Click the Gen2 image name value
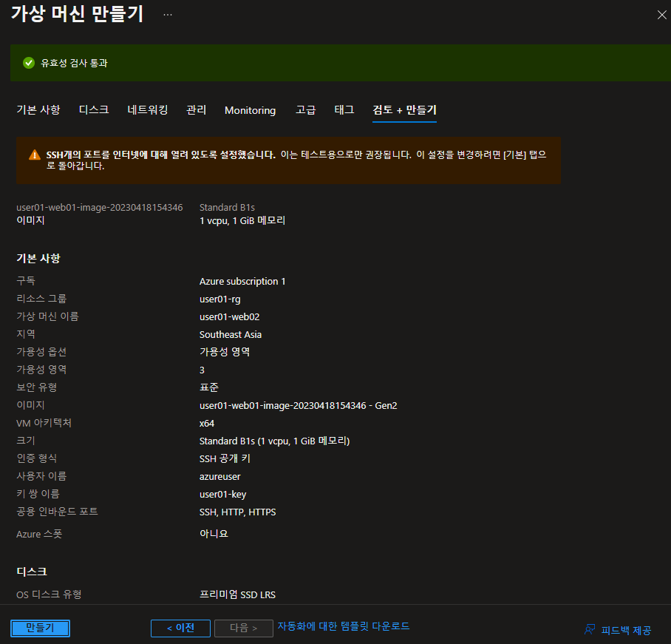The image size is (671, 644). (x=299, y=405)
